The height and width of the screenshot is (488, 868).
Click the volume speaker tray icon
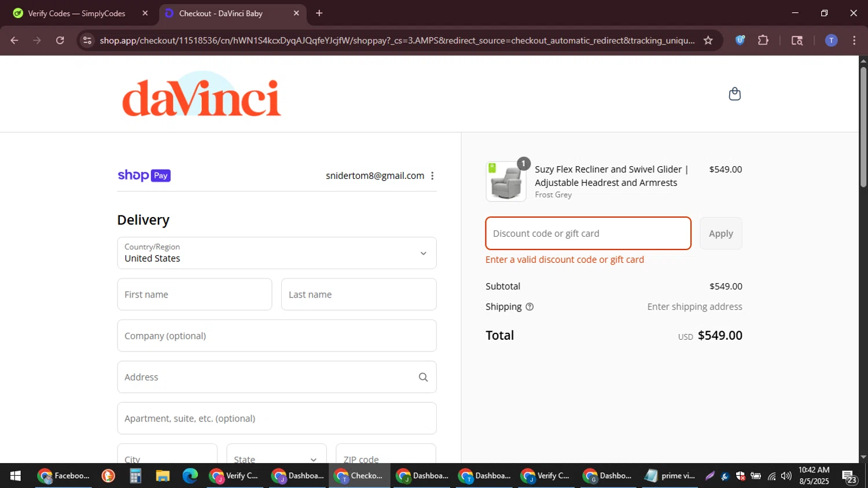tap(786, 476)
